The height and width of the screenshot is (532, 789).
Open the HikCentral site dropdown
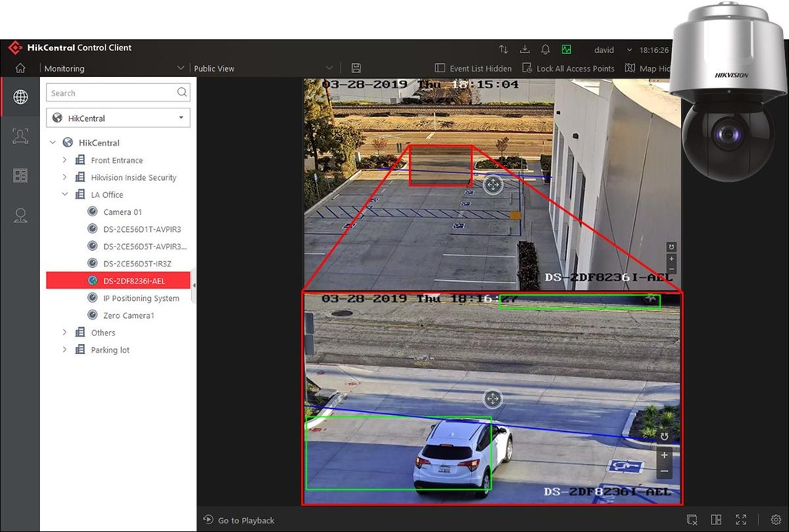(x=118, y=118)
